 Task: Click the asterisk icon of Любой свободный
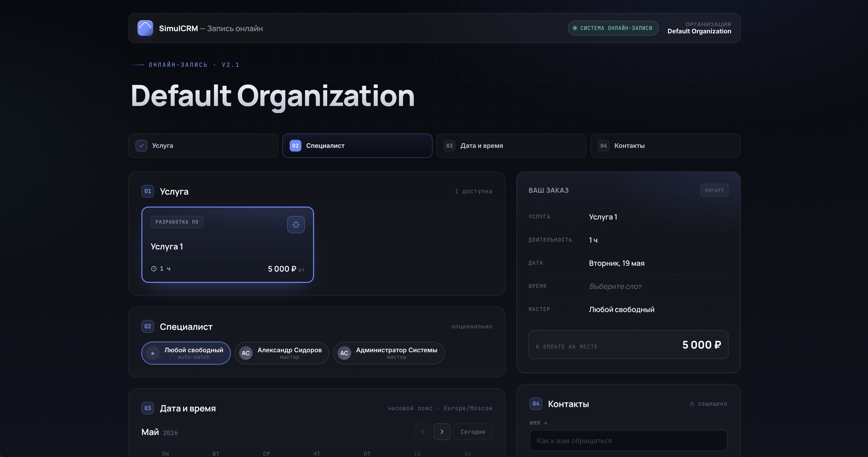153,353
